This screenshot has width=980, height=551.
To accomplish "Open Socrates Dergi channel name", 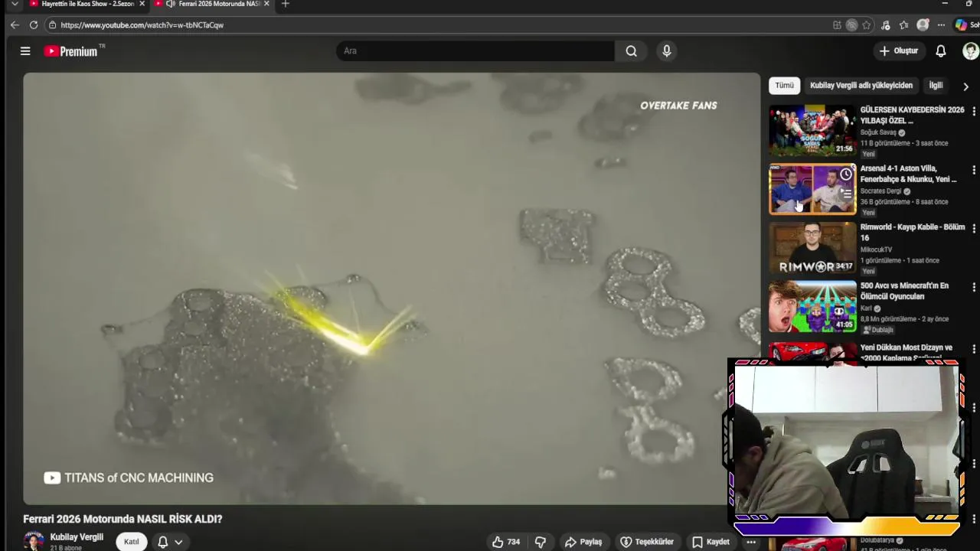I will click(x=880, y=191).
